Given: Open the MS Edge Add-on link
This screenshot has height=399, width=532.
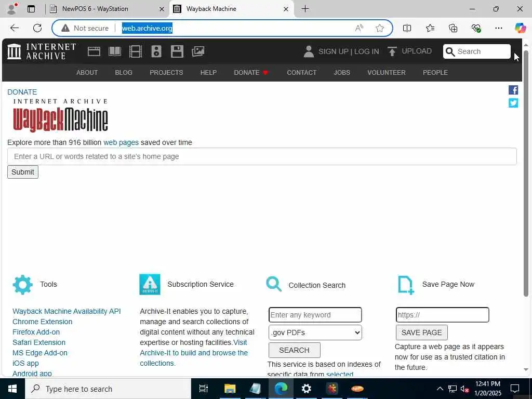Looking at the screenshot, I should (x=40, y=353).
